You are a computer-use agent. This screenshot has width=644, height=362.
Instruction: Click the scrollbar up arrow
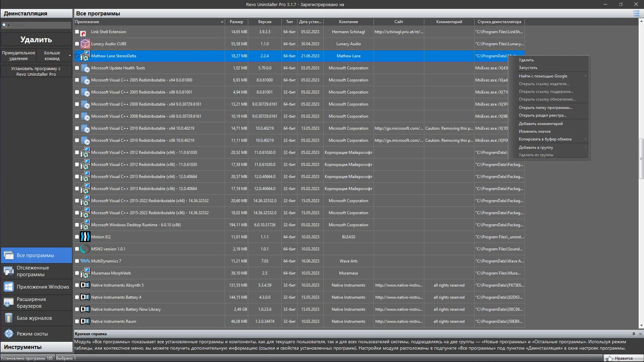641,21
